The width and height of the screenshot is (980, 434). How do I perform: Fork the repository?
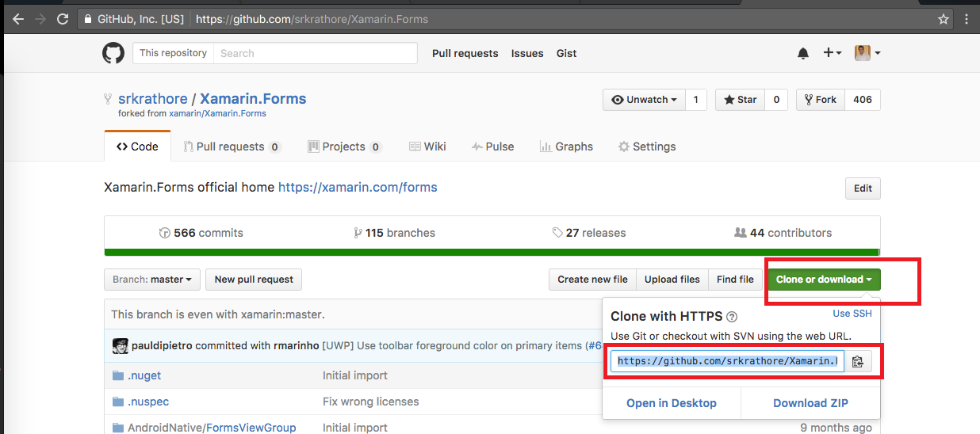coord(821,100)
